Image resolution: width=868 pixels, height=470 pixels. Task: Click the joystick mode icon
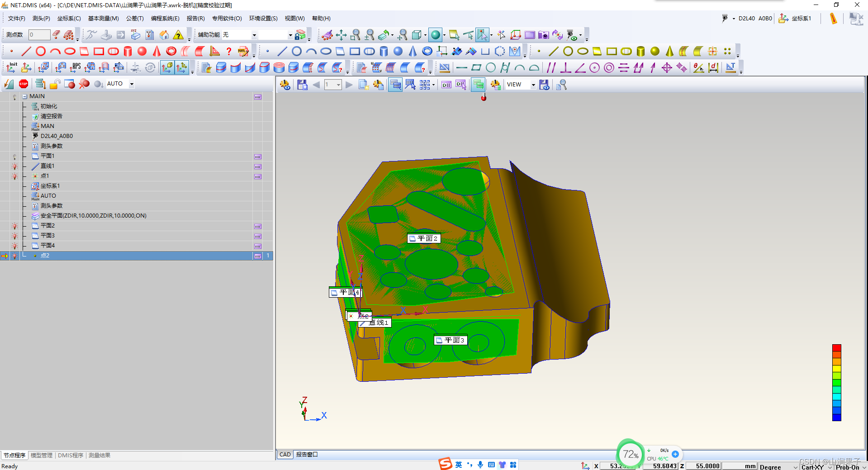click(106, 35)
